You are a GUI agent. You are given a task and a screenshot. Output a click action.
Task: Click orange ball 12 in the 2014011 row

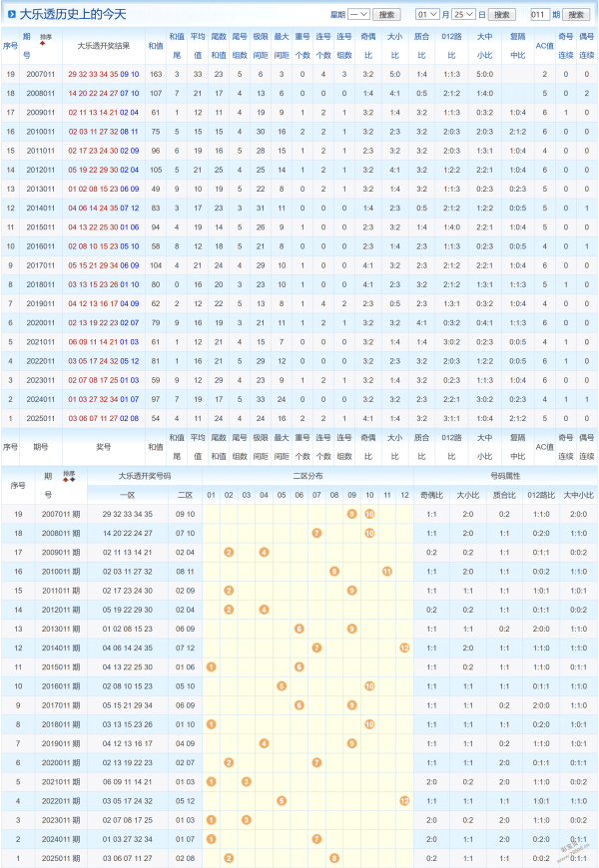coord(404,648)
